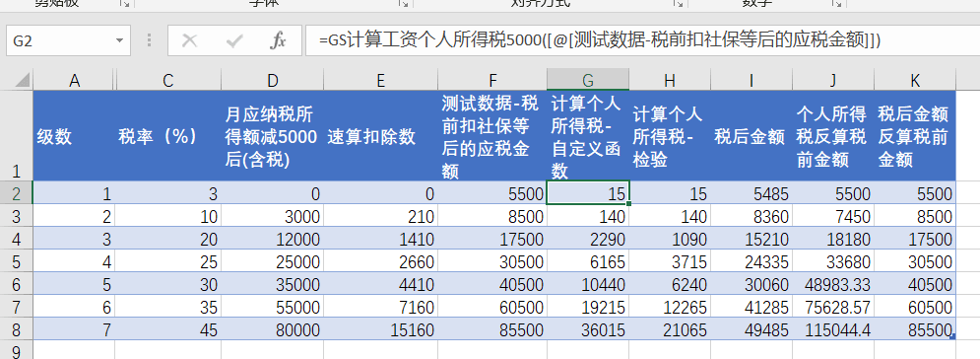Screen dimensions: 980x359
Task: Select column J header
Action: pyautogui.click(x=833, y=80)
